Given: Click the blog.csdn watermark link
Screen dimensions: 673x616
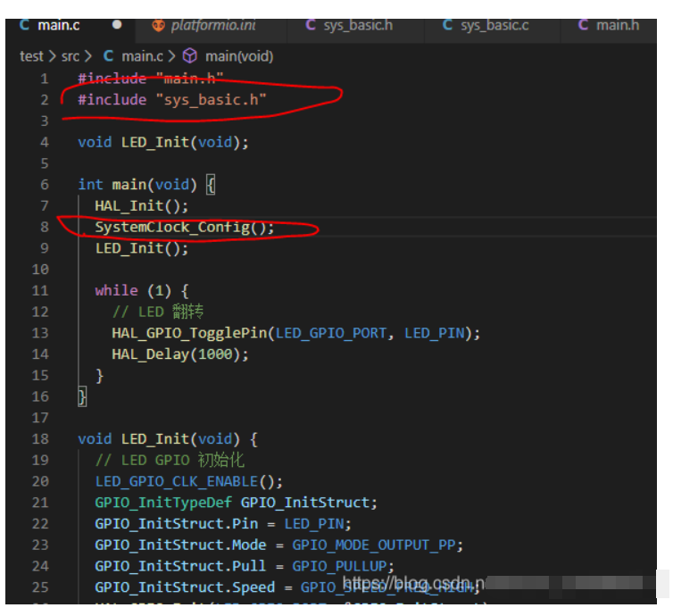Looking at the screenshot, I should [x=411, y=585].
